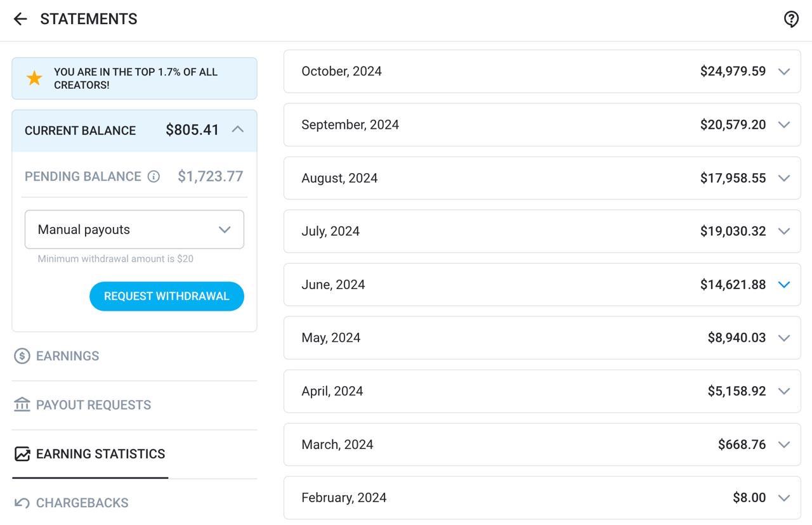This screenshot has width=812, height=525.
Task: Open the Earnings tab label
Action: click(x=67, y=356)
